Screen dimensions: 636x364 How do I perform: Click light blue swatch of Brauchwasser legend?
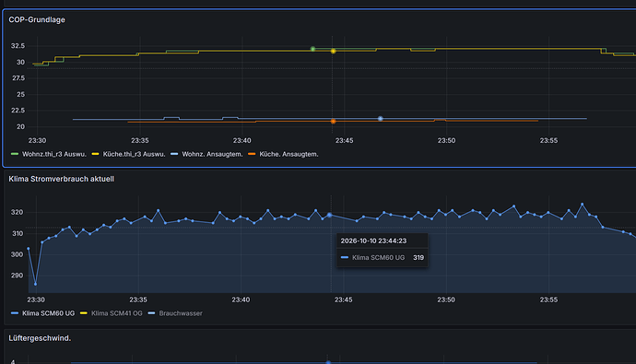(152, 313)
